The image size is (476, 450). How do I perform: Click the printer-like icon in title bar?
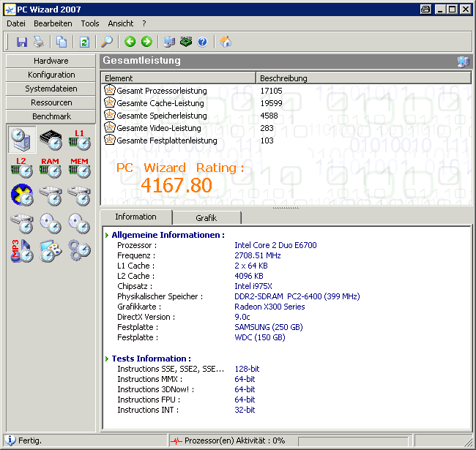click(426, 10)
